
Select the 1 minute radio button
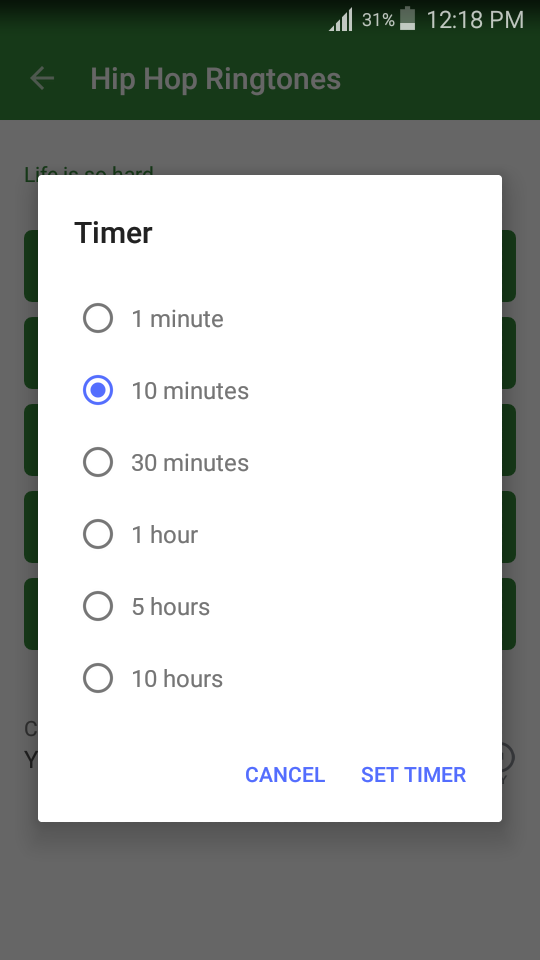[98, 318]
